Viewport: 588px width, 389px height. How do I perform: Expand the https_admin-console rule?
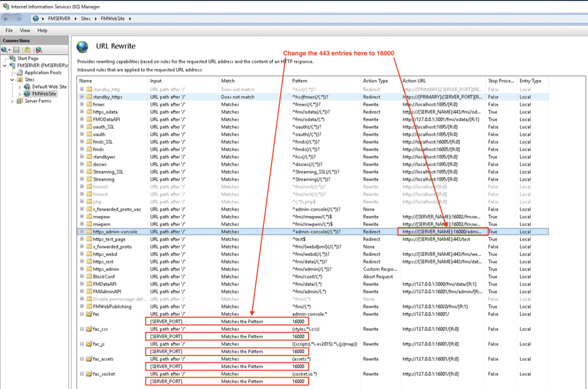[x=82, y=232]
